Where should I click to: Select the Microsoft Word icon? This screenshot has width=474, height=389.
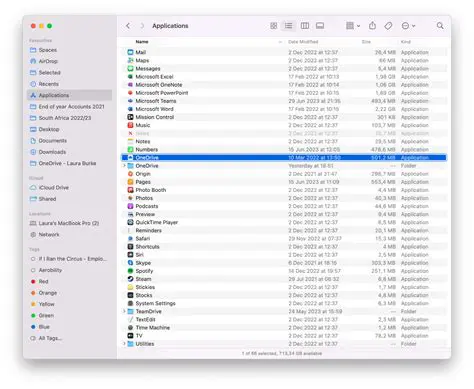(130, 109)
